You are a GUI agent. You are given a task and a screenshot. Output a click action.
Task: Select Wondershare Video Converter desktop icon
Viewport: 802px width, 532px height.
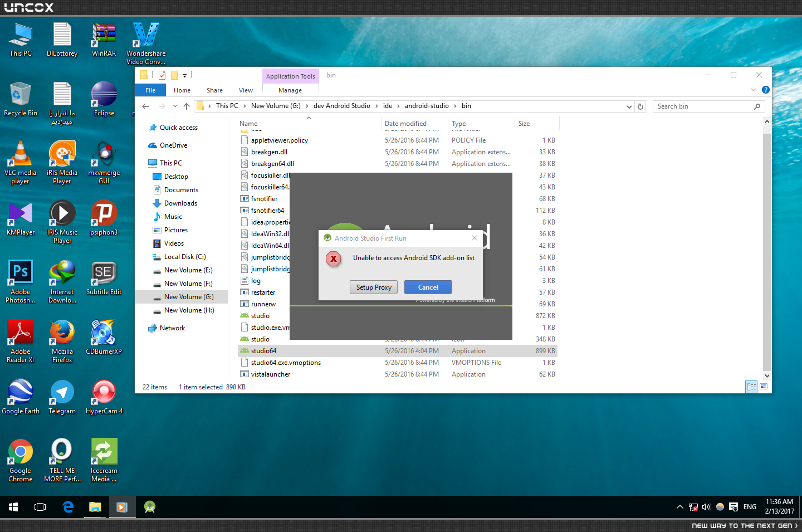point(146,43)
